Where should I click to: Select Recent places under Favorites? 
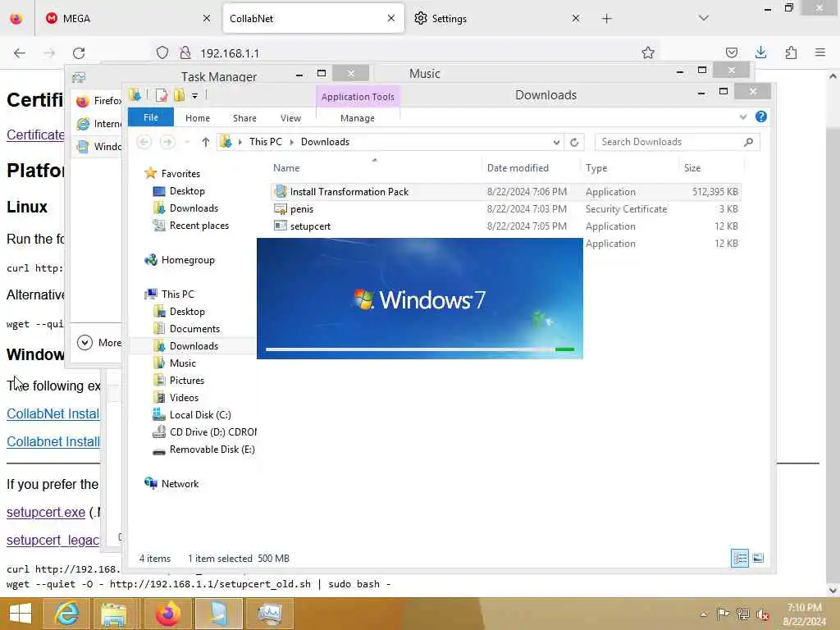[199, 226]
